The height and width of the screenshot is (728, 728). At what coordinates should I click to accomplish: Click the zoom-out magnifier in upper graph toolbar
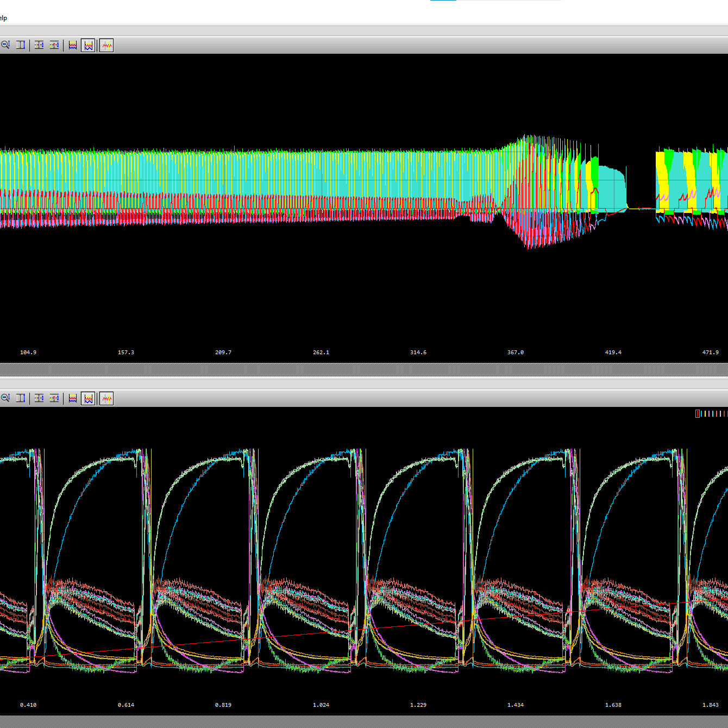[5, 45]
